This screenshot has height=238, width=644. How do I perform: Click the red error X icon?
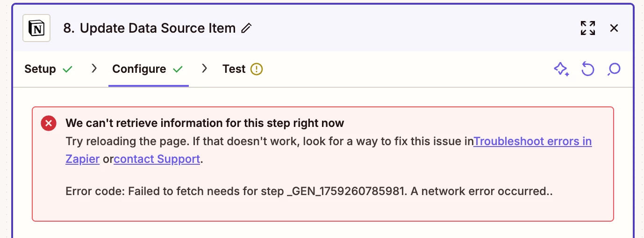pyautogui.click(x=49, y=124)
